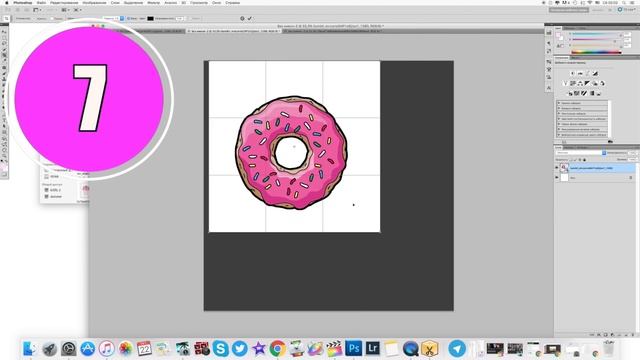Screen dimensions: 640x360
Task: Open the layer blend mode dropdown
Action: click(x=580, y=153)
